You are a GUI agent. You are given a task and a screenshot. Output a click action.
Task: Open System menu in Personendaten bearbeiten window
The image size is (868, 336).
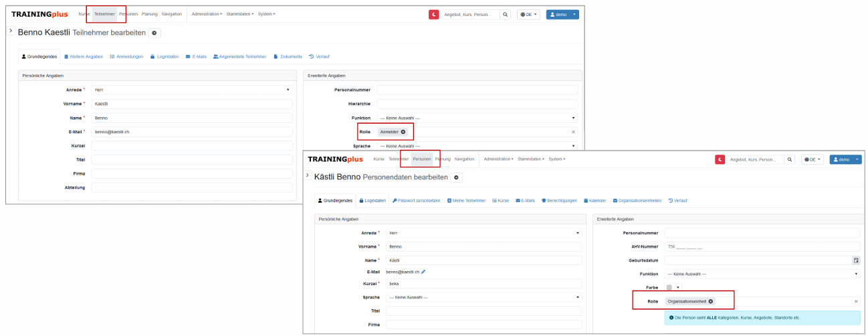pos(558,159)
